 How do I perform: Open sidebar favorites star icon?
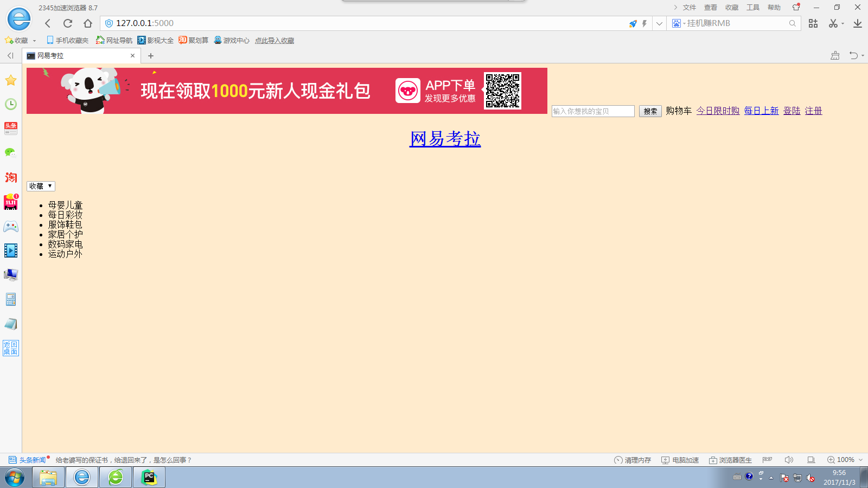click(11, 80)
